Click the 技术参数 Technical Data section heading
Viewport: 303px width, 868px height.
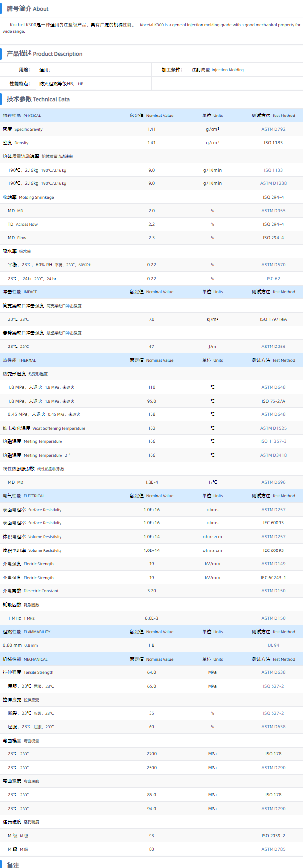pos(38,99)
